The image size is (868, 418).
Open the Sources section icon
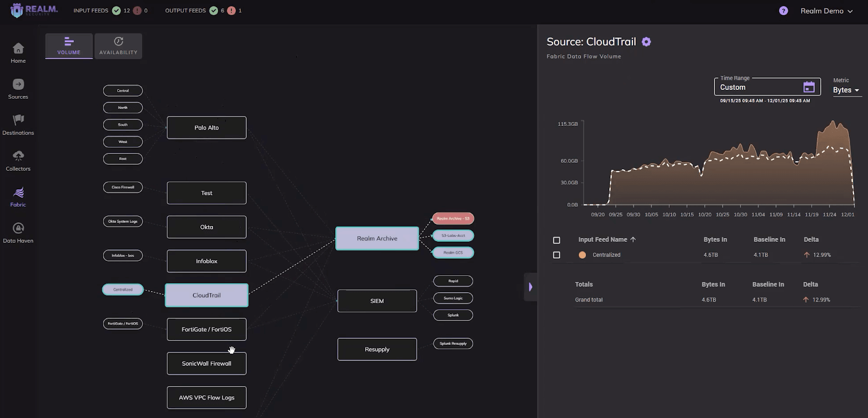pos(18,85)
